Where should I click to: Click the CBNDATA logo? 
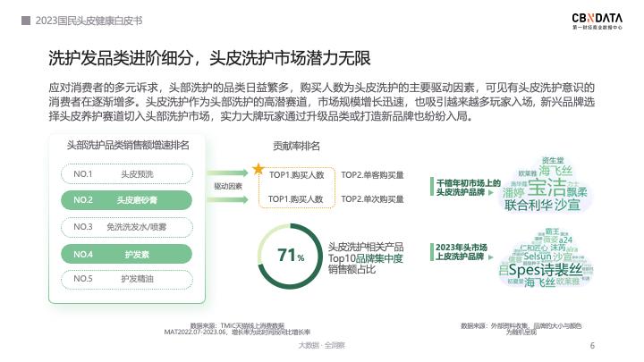coord(597,21)
